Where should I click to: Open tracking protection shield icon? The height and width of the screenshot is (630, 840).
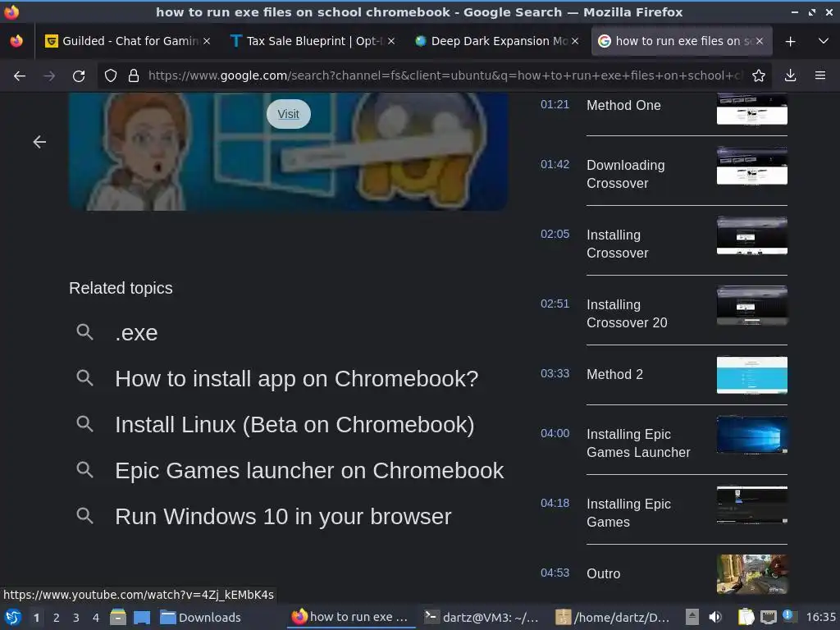pos(111,76)
